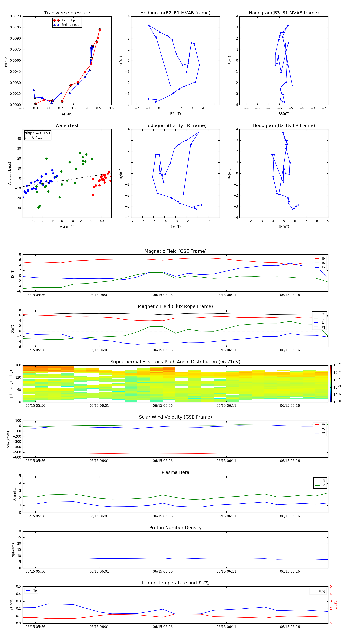The height and width of the screenshot is (644, 351).
Task: Click the 'B2(nT)' x-axis label
Action: click(x=175, y=114)
